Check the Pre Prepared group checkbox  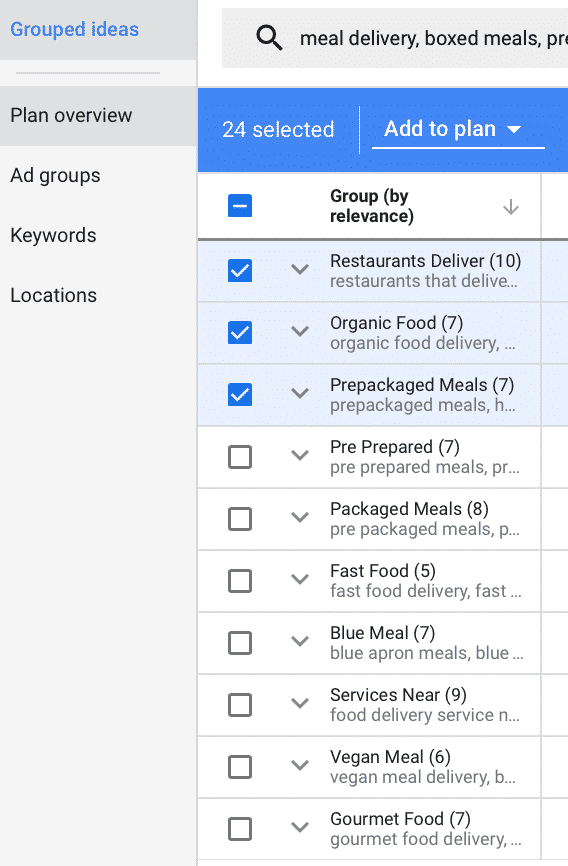(x=240, y=457)
